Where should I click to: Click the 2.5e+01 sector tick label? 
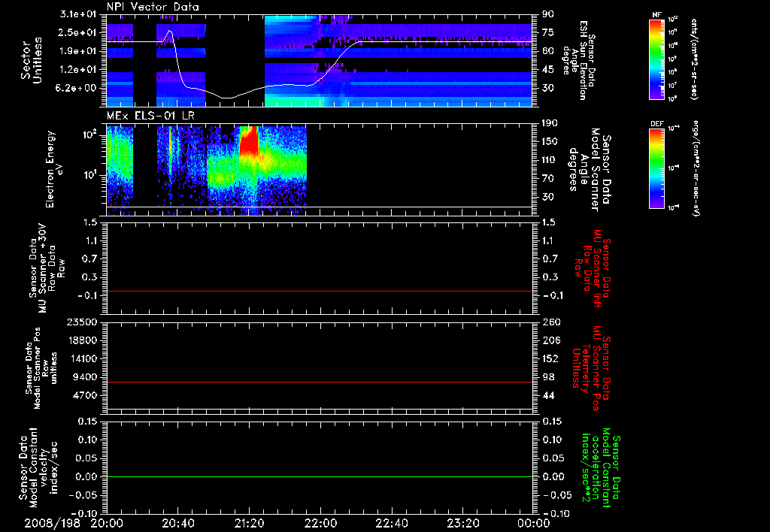click(x=78, y=32)
